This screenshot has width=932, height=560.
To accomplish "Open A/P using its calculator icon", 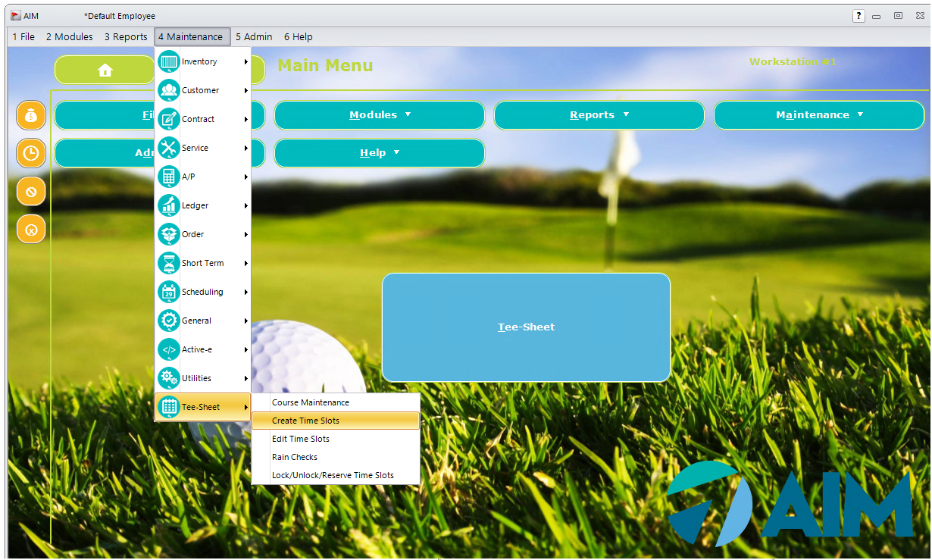I will click(x=167, y=177).
